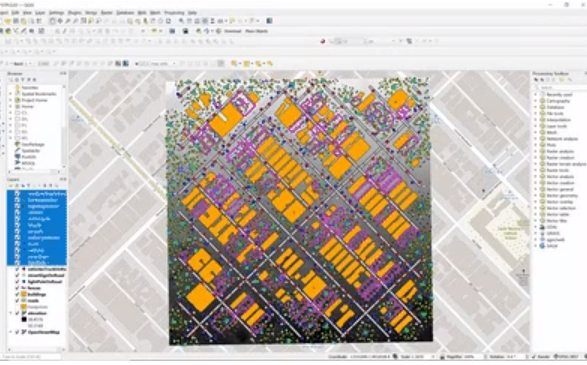Collapse the elevation layer legend
This screenshot has height=365, width=587.
click(11, 313)
